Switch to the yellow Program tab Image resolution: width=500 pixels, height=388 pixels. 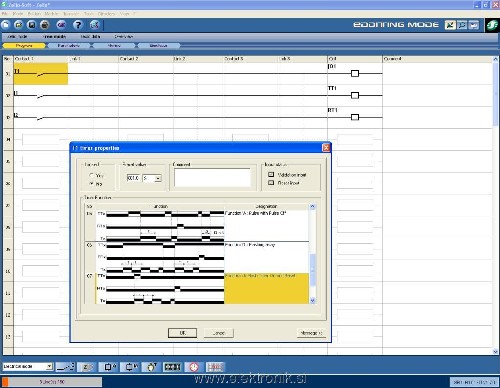(x=24, y=46)
